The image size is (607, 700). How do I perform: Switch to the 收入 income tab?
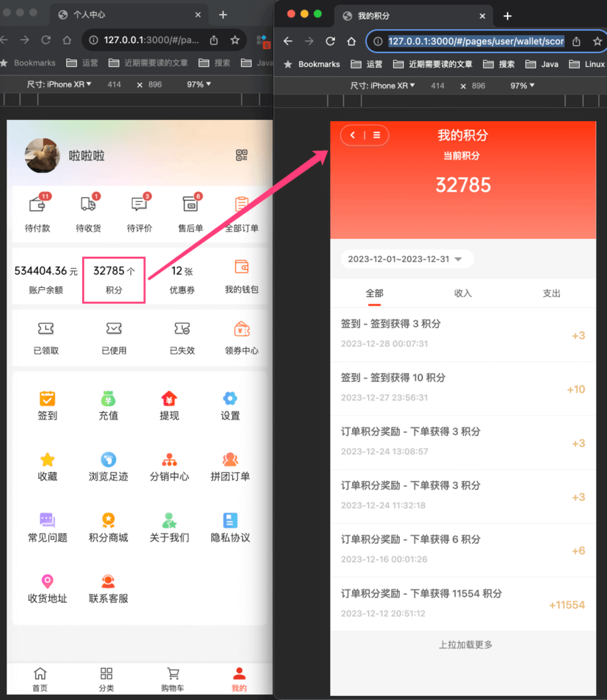click(x=463, y=293)
